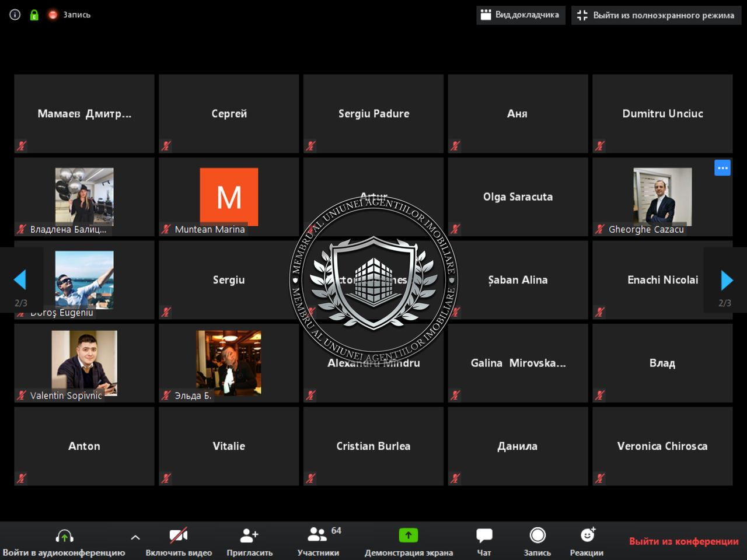Toggle the bottom toolbar Запись recording button

point(537,543)
